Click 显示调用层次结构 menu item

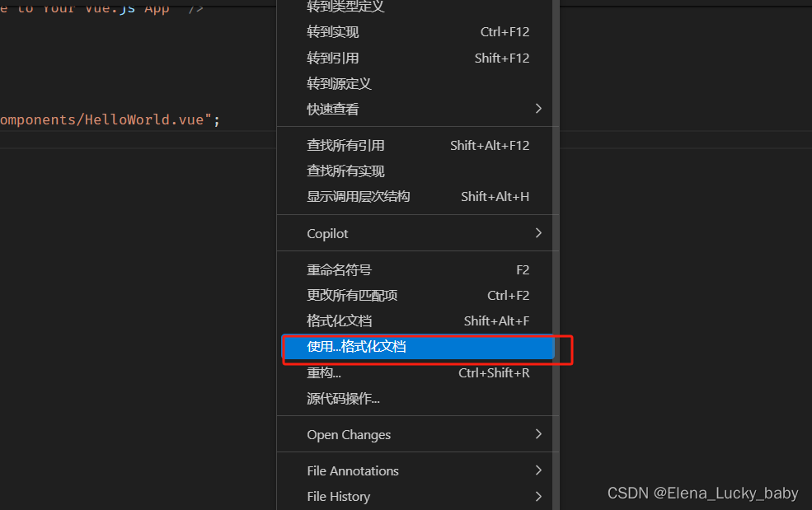417,197
